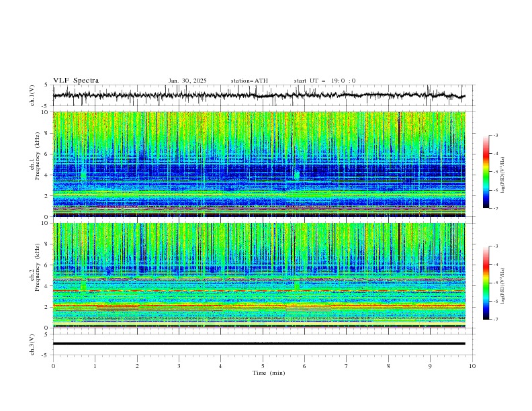Click the "9" tick on the Time axis

430,366
